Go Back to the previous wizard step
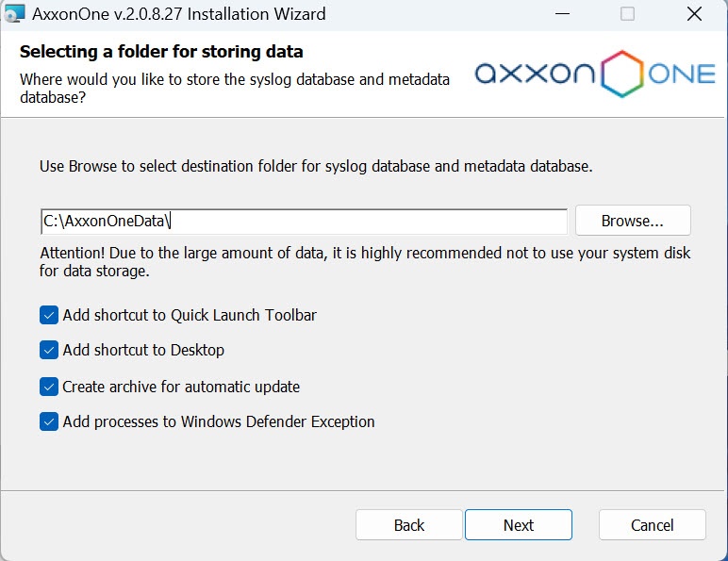Screen dimensions: 728x561 [409, 525]
